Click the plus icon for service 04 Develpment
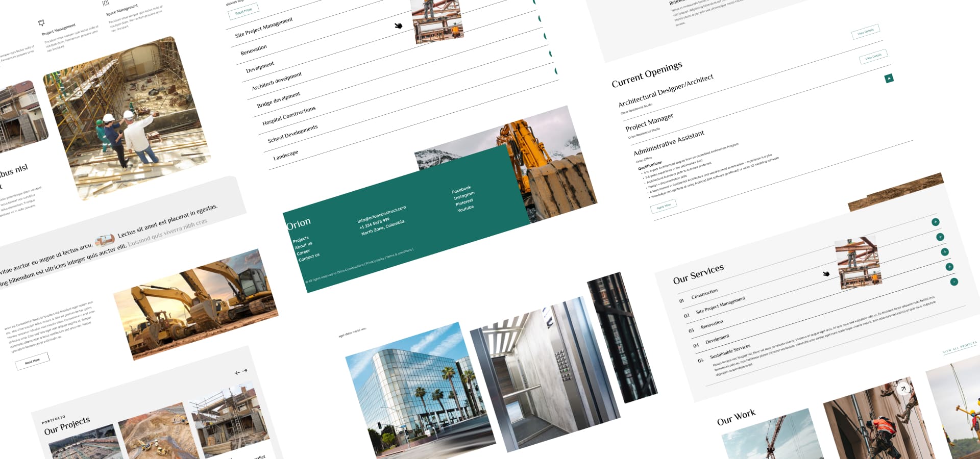Viewport: 980px width, 459px height. point(949,267)
